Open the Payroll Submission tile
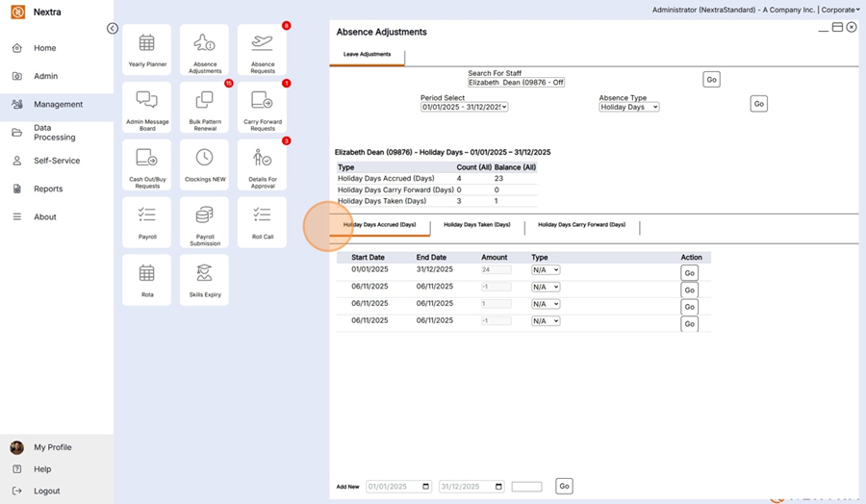The image size is (866, 504). [x=204, y=222]
